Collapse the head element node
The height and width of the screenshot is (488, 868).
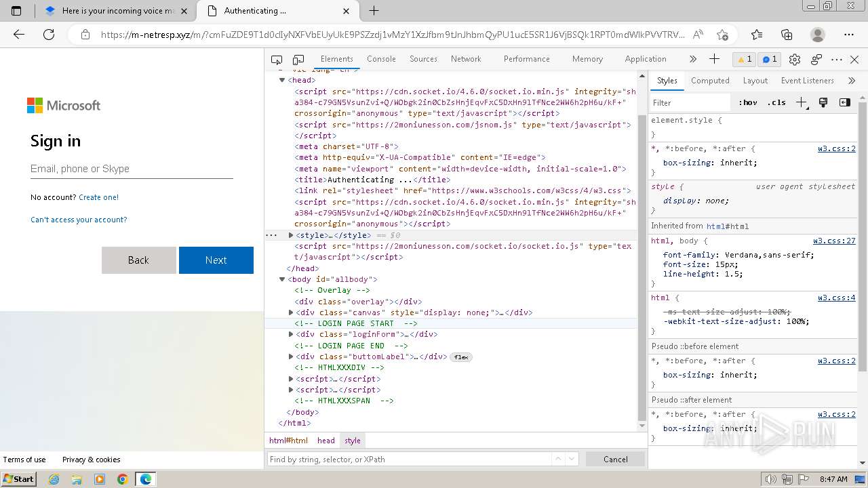pyautogui.click(x=282, y=80)
